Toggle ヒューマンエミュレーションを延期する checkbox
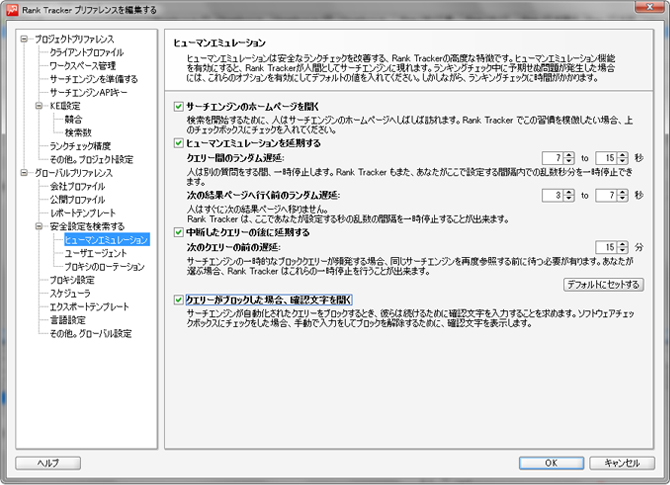 pyautogui.click(x=179, y=143)
